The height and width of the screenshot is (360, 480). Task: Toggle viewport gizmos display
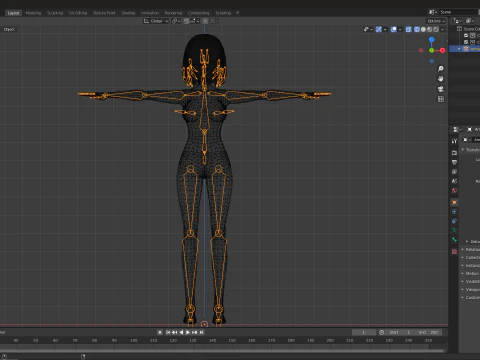(380, 29)
